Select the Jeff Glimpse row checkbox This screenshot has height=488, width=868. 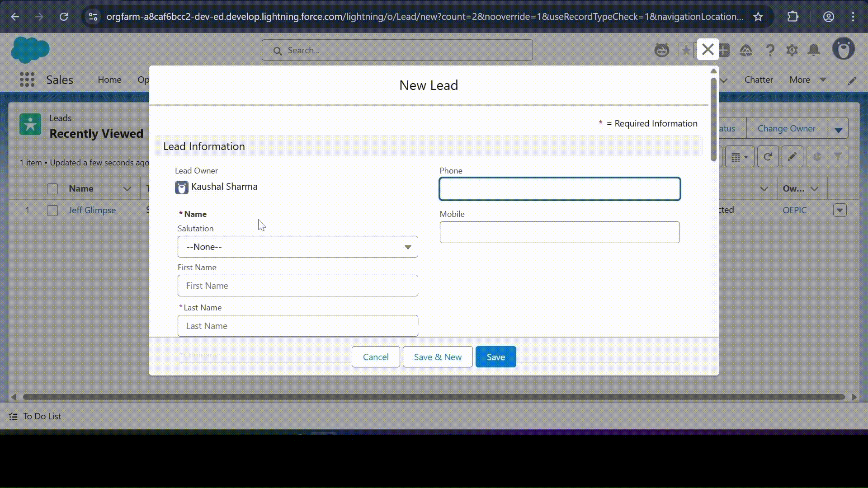(52, 211)
